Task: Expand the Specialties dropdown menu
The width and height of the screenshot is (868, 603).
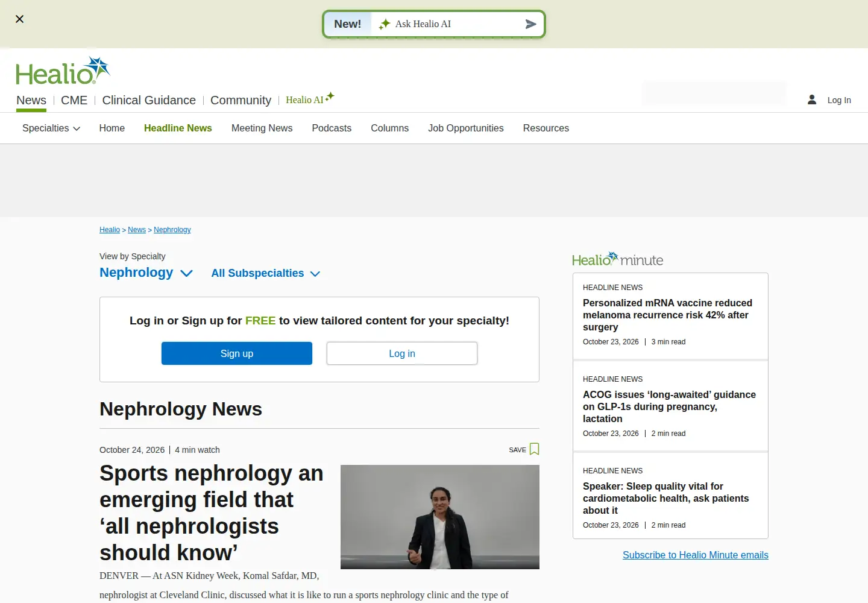Action: pyautogui.click(x=51, y=128)
